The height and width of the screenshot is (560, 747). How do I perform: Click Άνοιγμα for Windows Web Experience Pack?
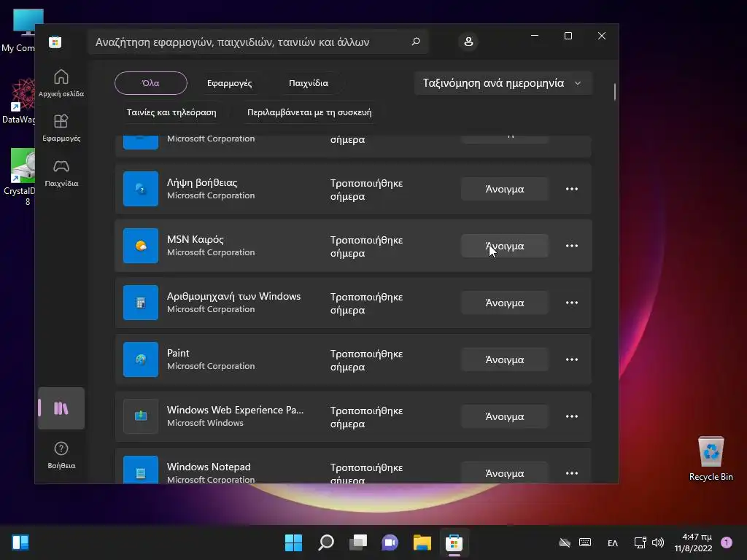pos(505,416)
